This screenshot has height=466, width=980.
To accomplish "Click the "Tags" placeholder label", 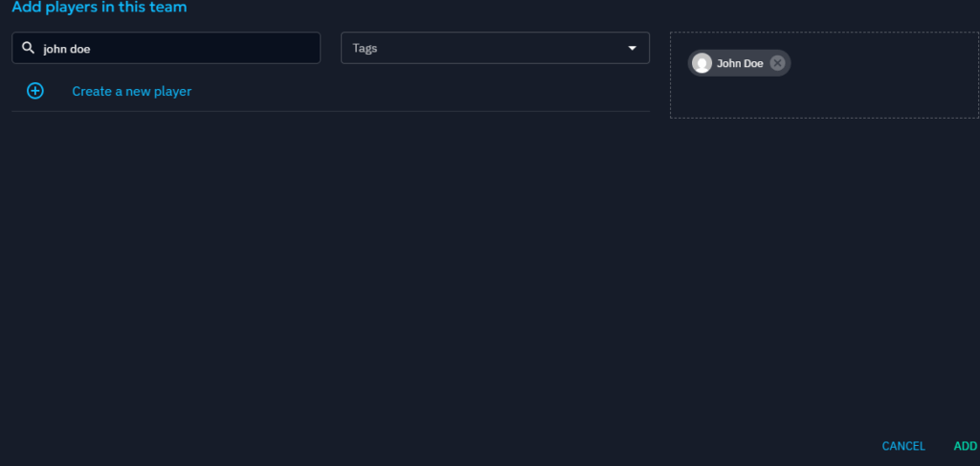I will coord(365,48).
